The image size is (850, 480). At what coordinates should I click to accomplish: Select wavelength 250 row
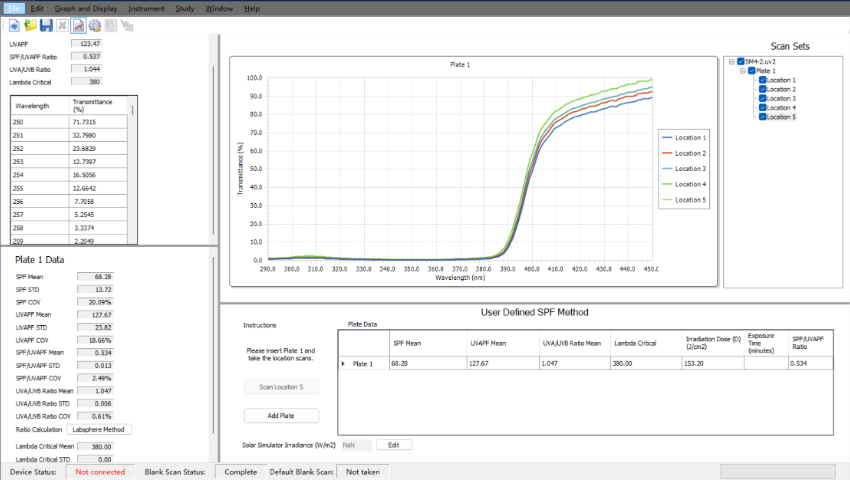[x=69, y=122]
